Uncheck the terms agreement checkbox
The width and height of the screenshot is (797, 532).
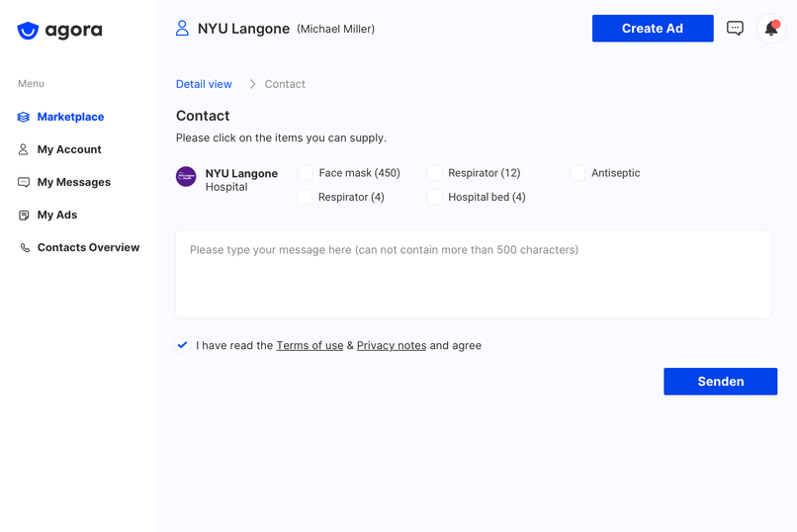click(183, 345)
